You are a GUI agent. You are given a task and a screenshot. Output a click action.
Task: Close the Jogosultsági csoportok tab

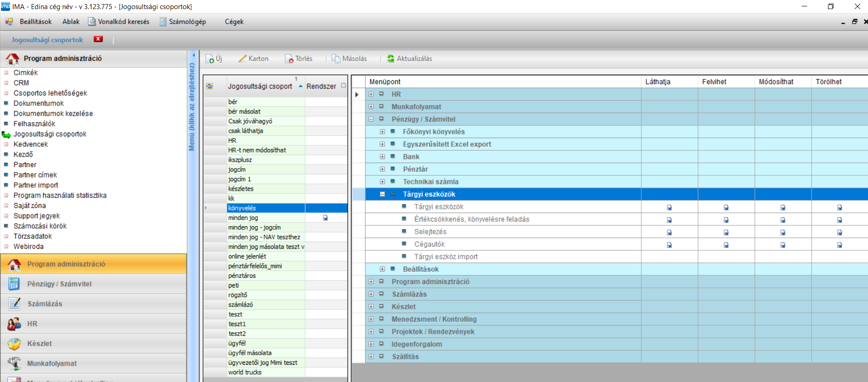click(x=98, y=39)
